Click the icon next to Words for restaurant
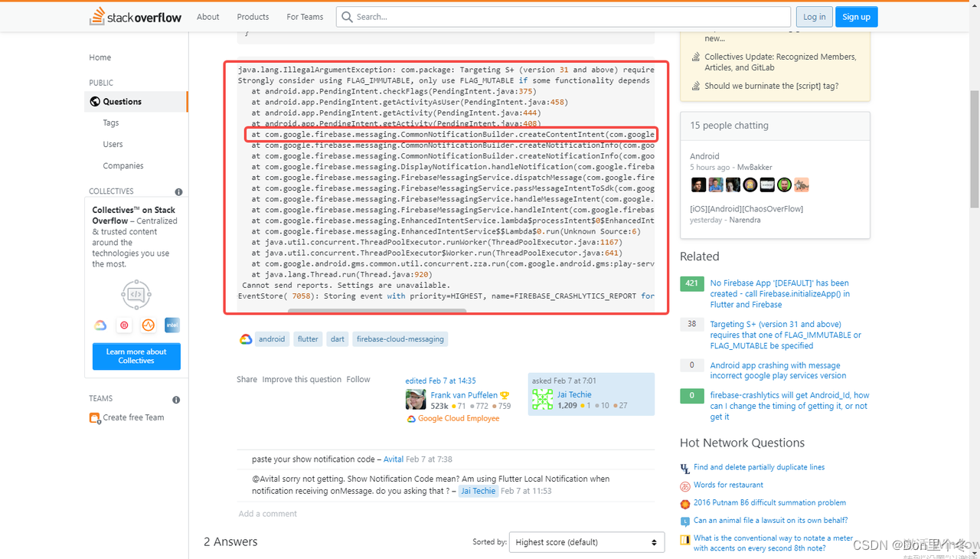Screen dimensions: 980x559 [685, 485]
